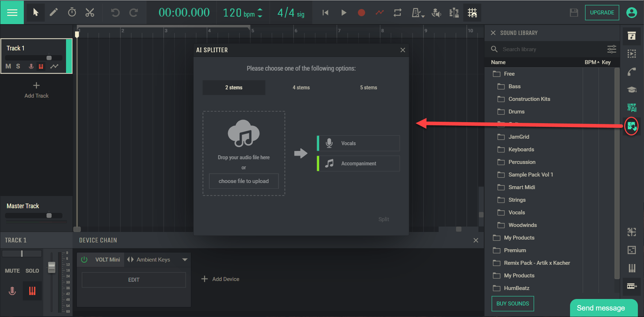The width and height of the screenshot is (644, 317).
Task: Select the pencil draw tool
Action: (x=53, y=13)
